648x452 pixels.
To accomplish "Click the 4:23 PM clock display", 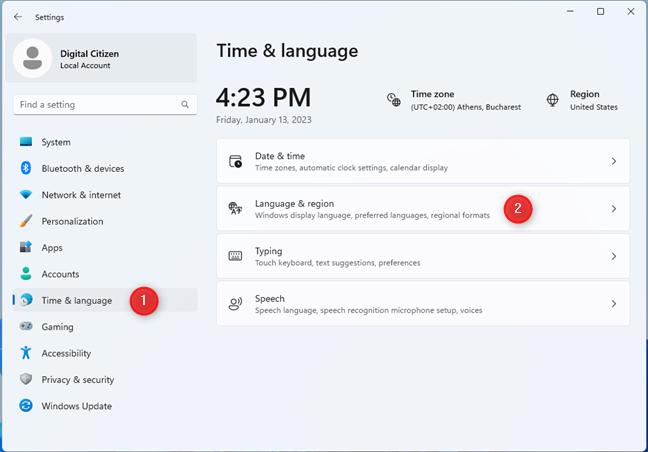I will 263,98.
